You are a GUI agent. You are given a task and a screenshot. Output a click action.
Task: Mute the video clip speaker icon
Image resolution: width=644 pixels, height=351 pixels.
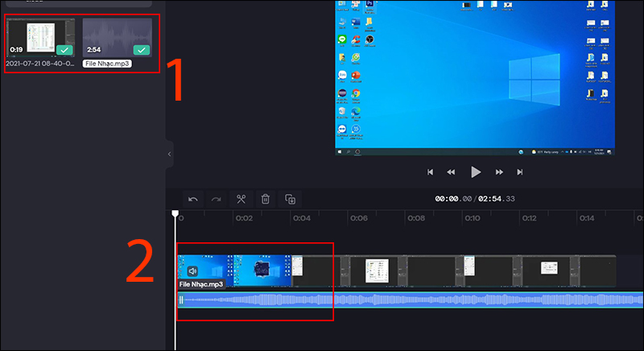coord(192,271)
